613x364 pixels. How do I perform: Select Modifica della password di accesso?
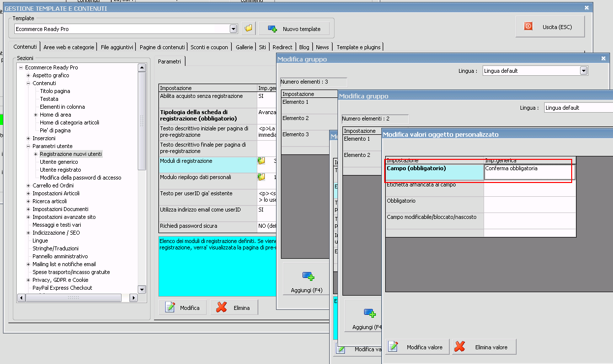pos(81,178)
